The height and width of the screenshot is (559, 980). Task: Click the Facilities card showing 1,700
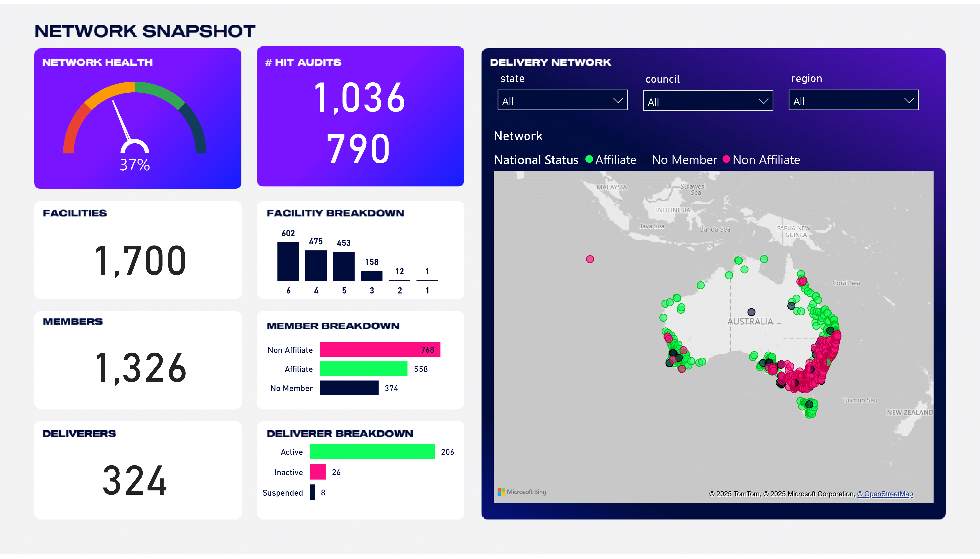[140, 261]
